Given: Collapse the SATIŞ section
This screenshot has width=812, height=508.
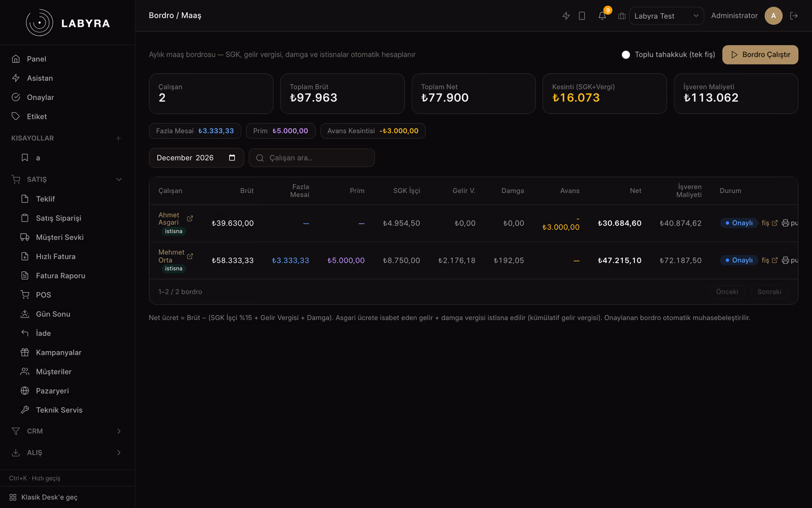Looking at the screenshot, I should 67,179.
